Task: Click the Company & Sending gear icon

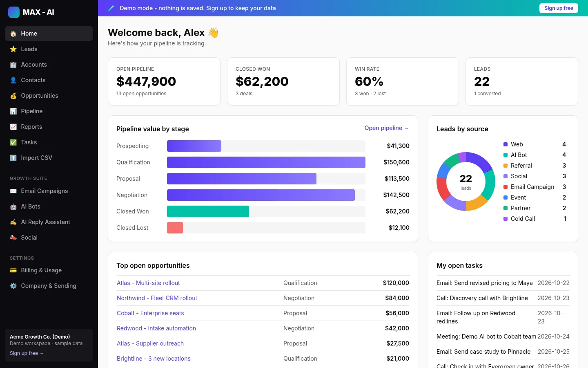Action: pos(13,286)
